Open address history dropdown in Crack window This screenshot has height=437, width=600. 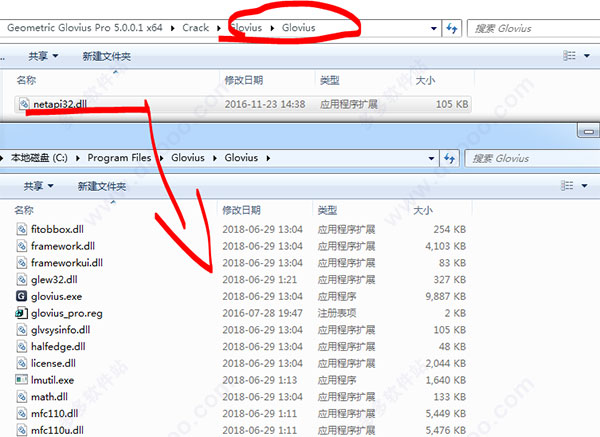[x=434, y=28]
